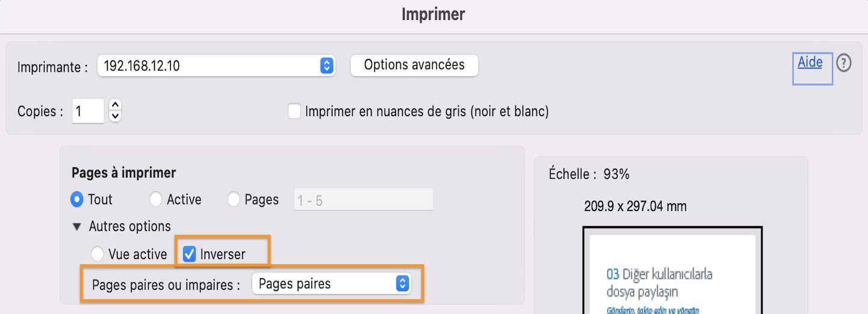
Task: Click the page range field showing 1 - 5
Action: pyautogui.click(x=363, y=200)
